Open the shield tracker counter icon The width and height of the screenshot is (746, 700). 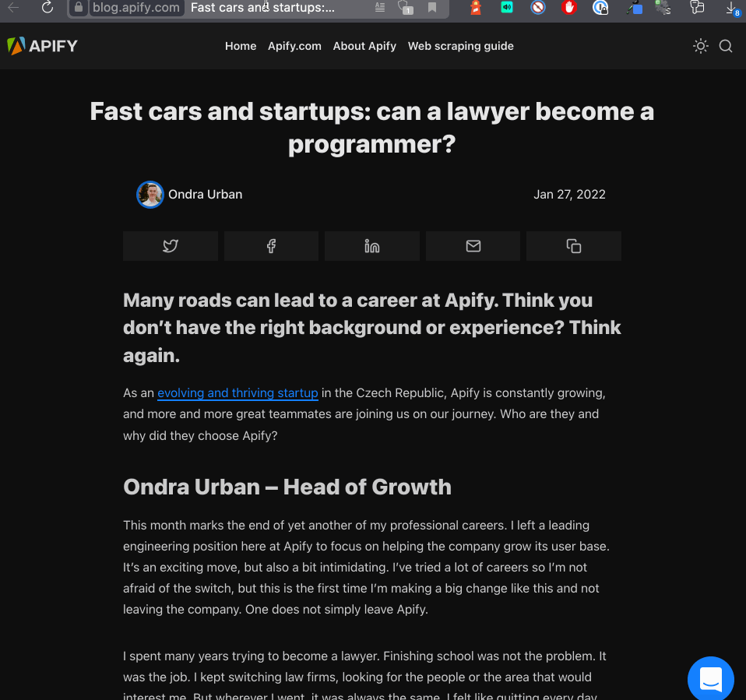tap(406, 8)
